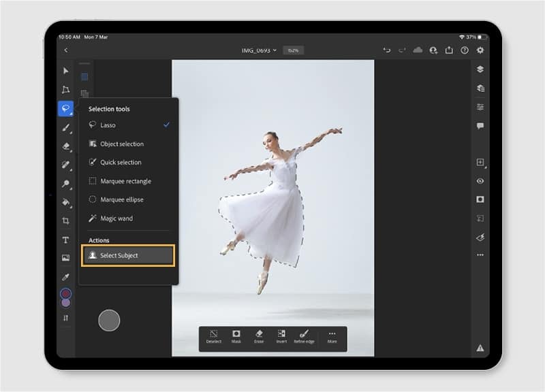Image resolution: width=545 pixels, height=392 pixels.
Task: Click Invert in the selection bar
Action: (x=281, y=336)
